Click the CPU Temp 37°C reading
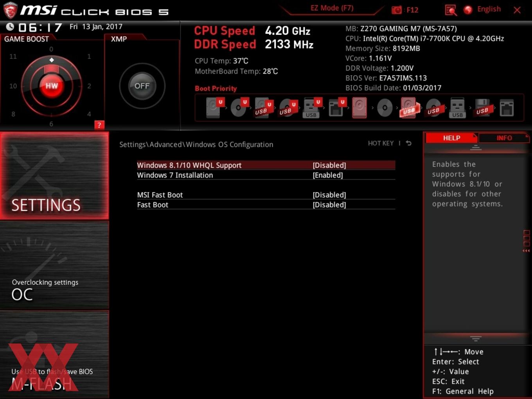532x399 pixels. (221, 61)
